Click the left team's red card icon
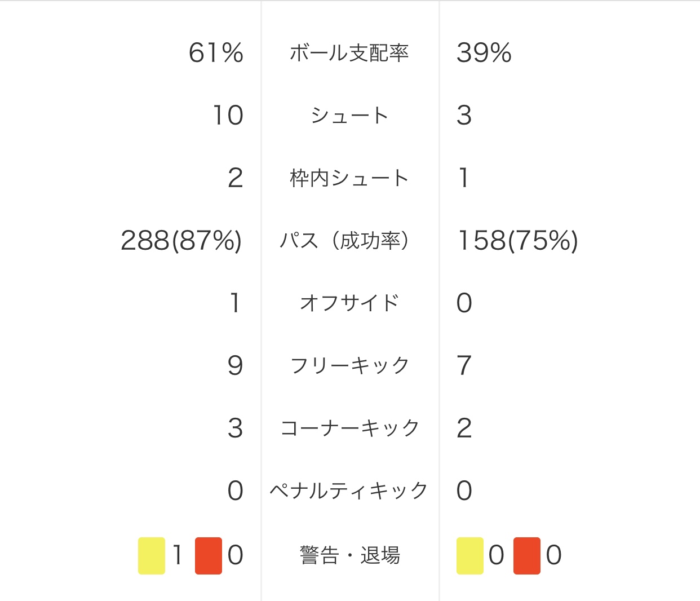The width and height of the screenshot is (700, 601). coord(209,556)
